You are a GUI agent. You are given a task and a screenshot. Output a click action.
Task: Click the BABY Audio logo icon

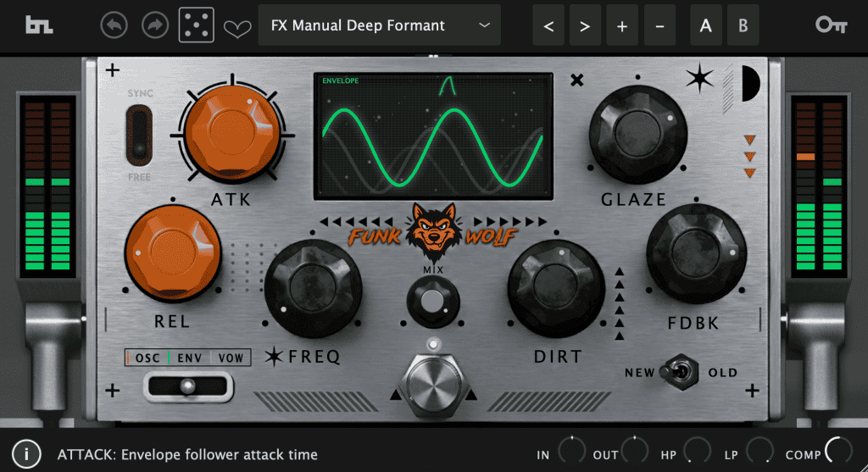click(x=39, y=25)
